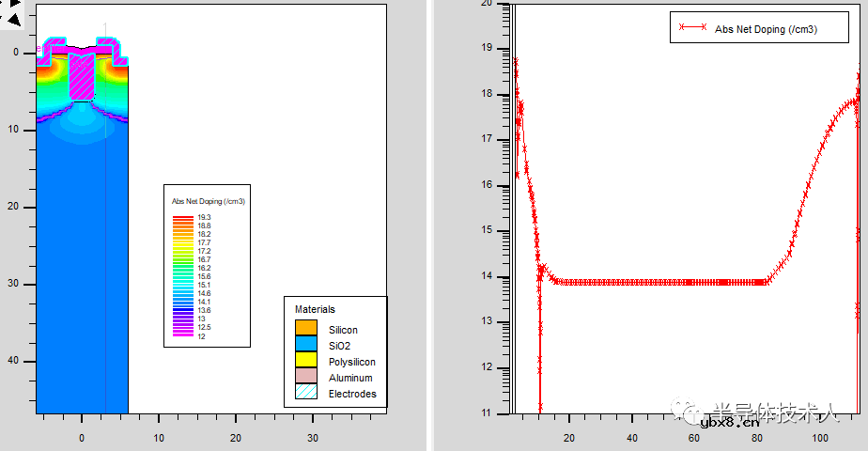The image size is (868, 451).
Task: Click the flat 14 doping plateau on curve
Action: point(658,282)
